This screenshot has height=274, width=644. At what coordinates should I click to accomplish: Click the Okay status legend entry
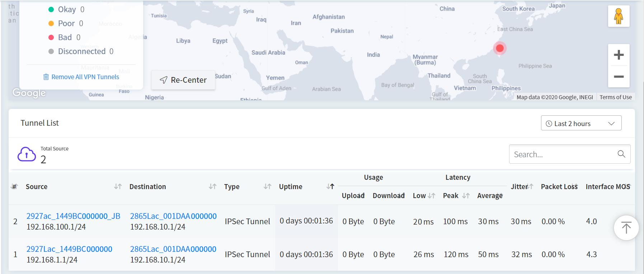tap(66, 9)
